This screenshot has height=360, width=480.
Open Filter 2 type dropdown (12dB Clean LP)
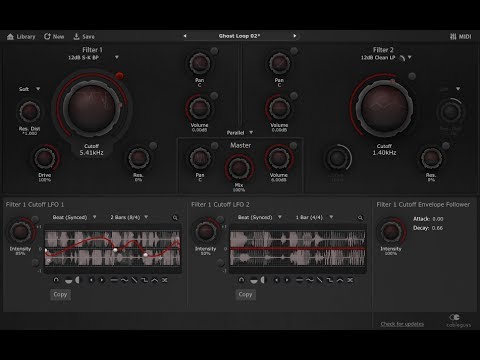(x=386, y=58)
